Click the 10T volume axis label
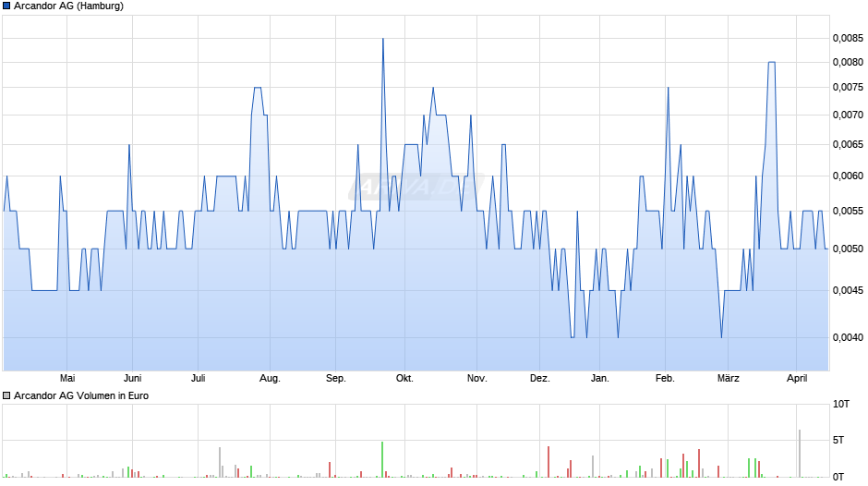Screen dimensions: 868x486 841,404
